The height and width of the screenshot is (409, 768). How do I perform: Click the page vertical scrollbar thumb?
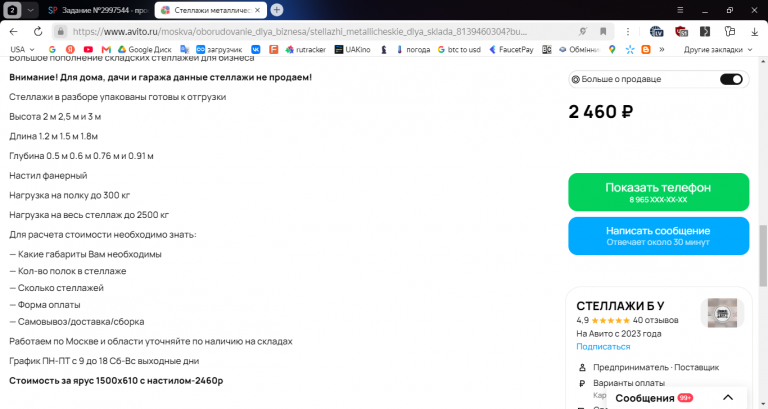(x=763, y=256)
